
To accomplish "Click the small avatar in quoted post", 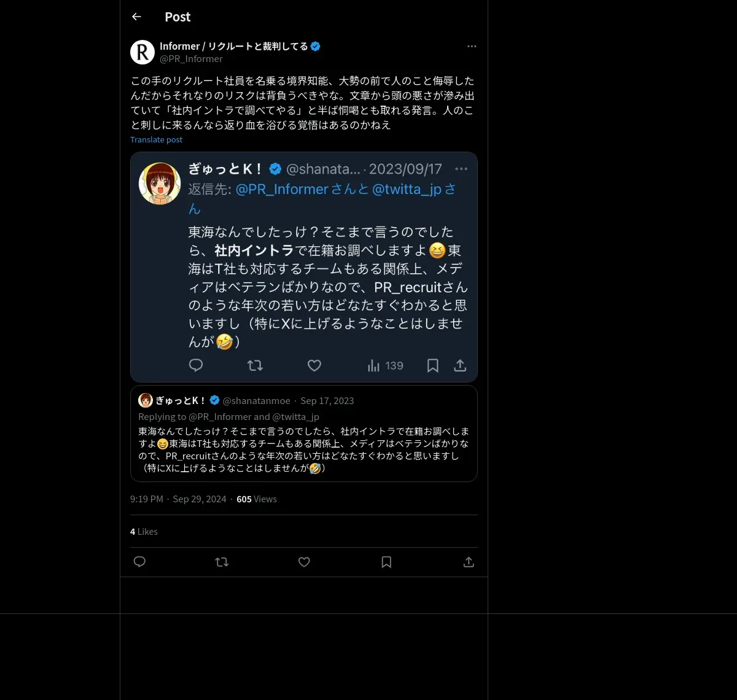I will [146, 400].
